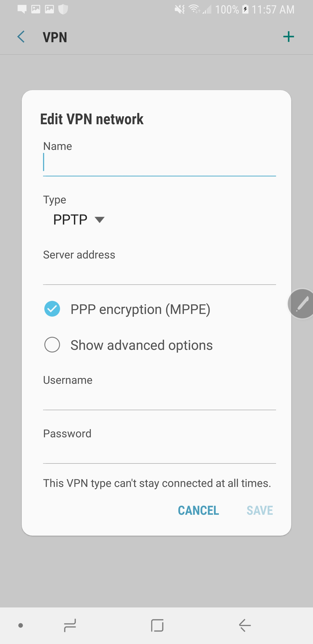Tap the Server address field
Screen dimensions: 313x644
(159, 274)
